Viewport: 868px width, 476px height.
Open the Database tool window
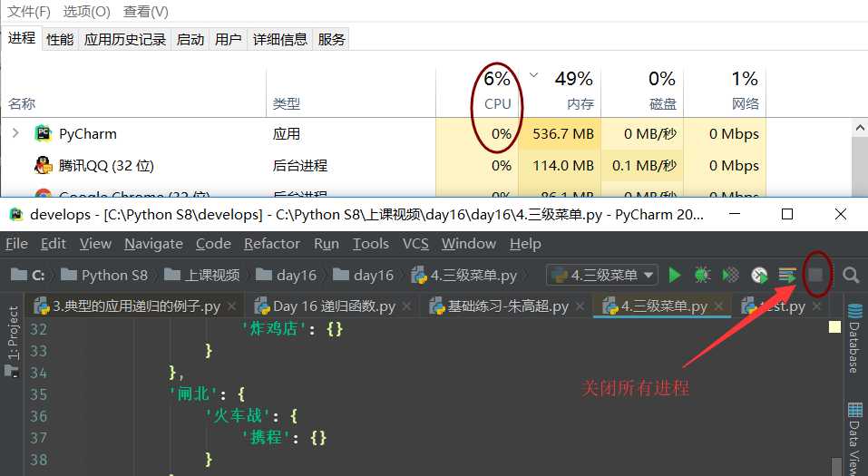point(854,338)
